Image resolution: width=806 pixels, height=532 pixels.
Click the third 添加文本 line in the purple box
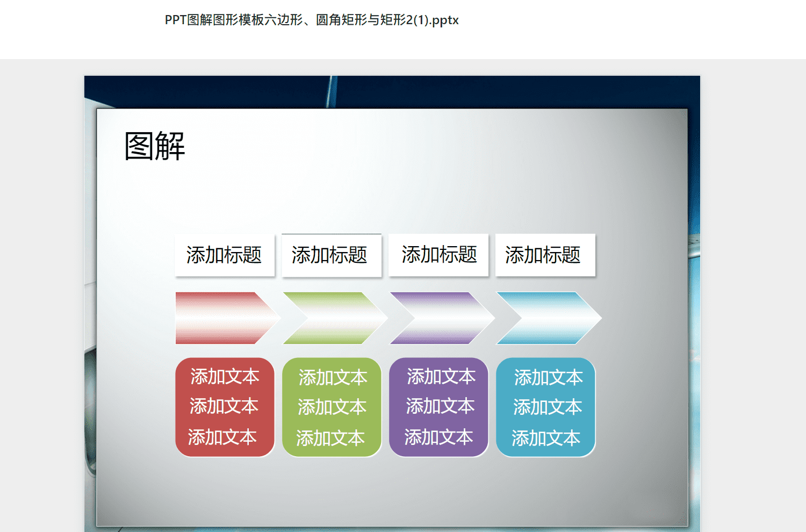(x=438, y=437)
